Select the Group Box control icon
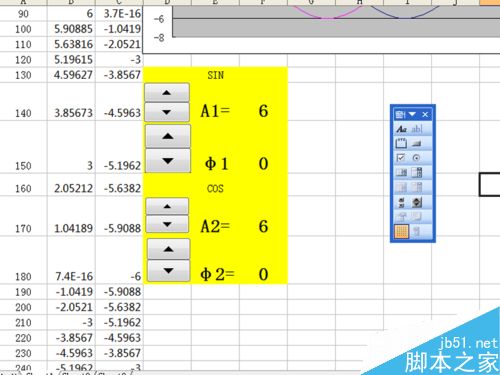 coord(401,144)
